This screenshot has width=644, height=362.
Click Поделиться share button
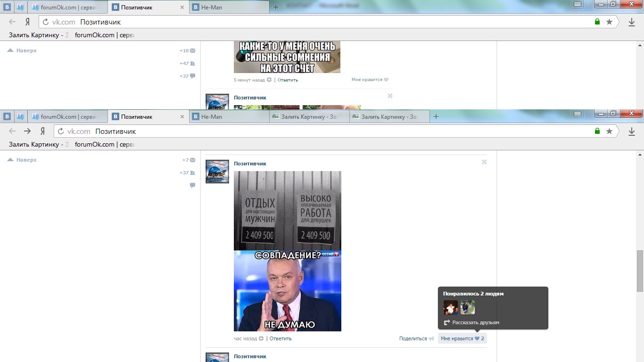click(x=416, y=338)
